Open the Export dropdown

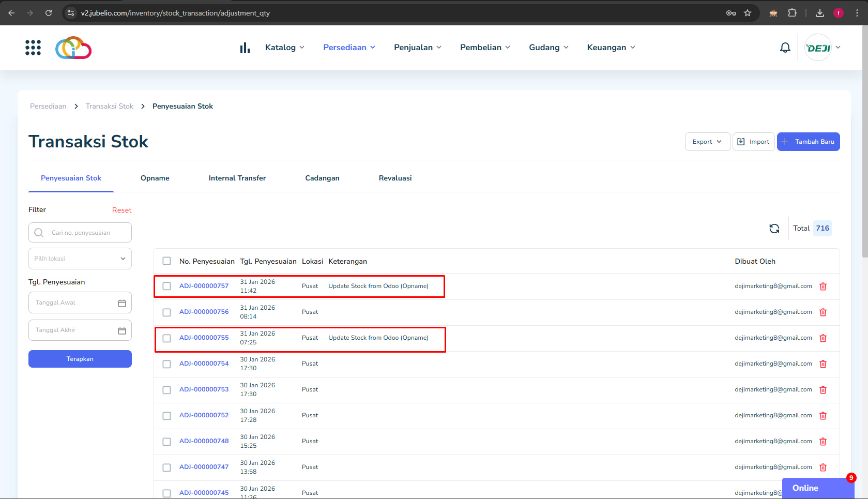click(707, 142)
